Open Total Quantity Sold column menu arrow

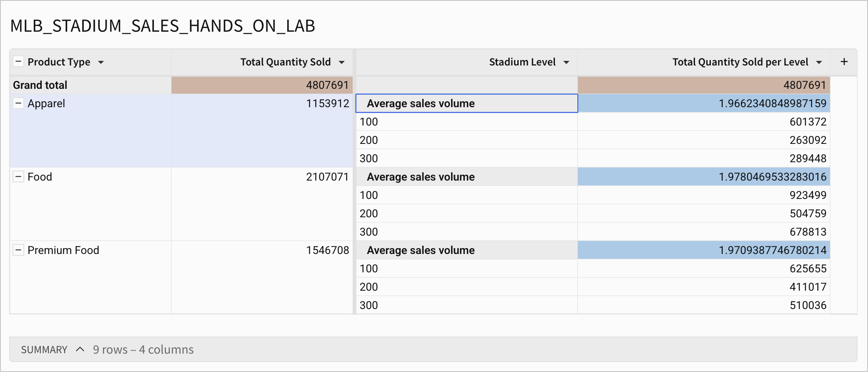[341, 63]
